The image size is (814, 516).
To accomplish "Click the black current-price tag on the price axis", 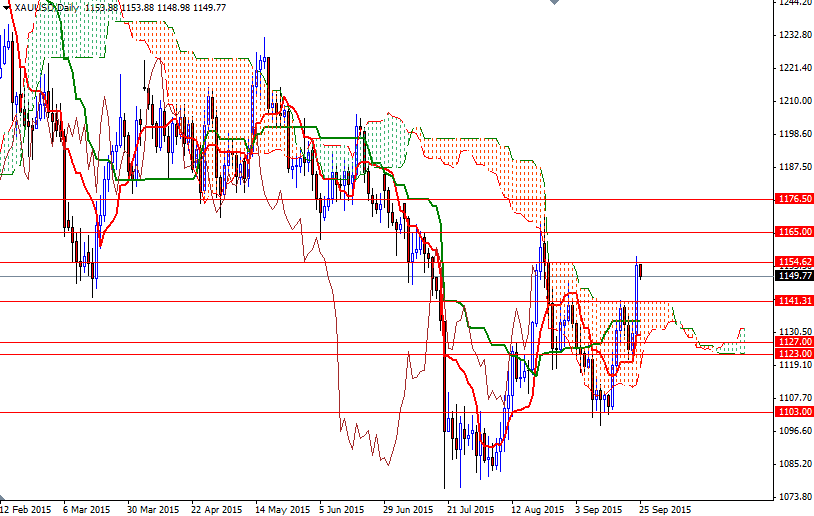I will (x=793, y=275).
